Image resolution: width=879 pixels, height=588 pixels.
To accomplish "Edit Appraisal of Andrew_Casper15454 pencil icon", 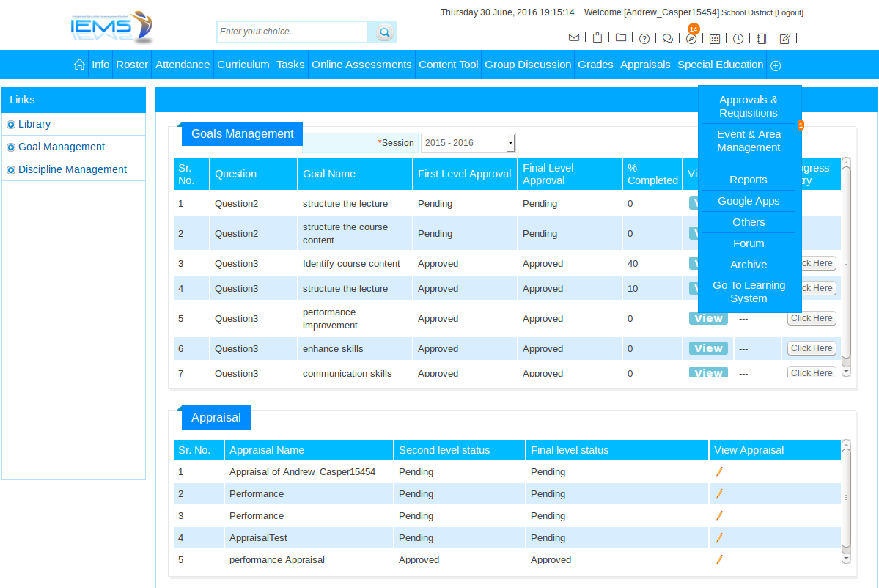I will tap(719, 472).
